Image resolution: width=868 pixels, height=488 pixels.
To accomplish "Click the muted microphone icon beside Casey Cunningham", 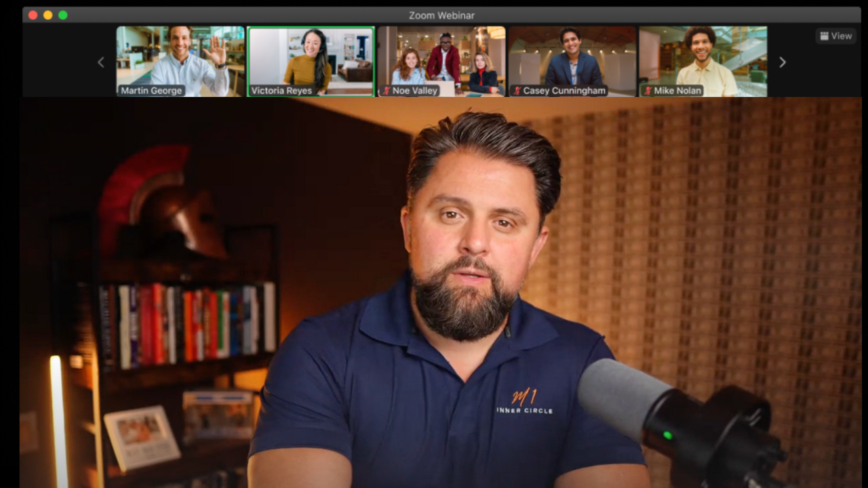I will point(517,90).
